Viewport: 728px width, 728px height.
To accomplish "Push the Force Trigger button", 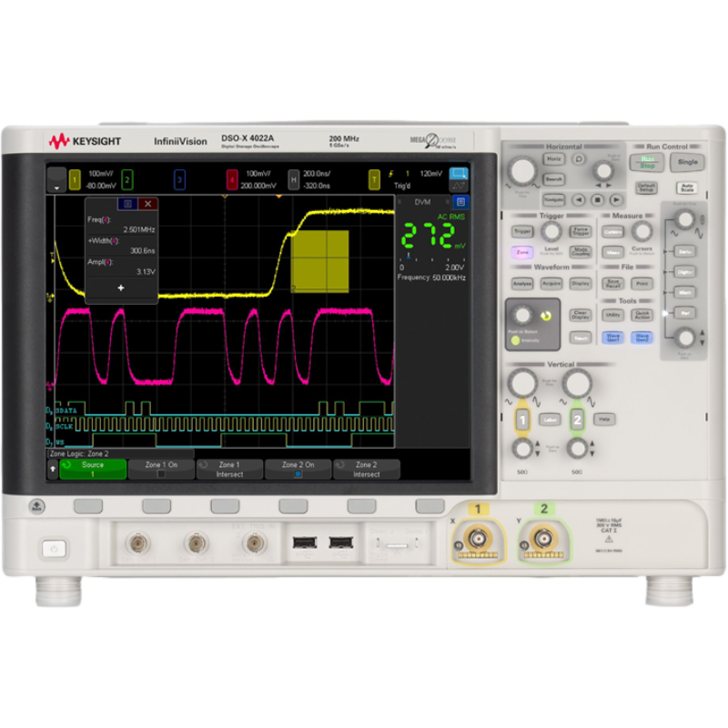I will [x=581, y=231].
